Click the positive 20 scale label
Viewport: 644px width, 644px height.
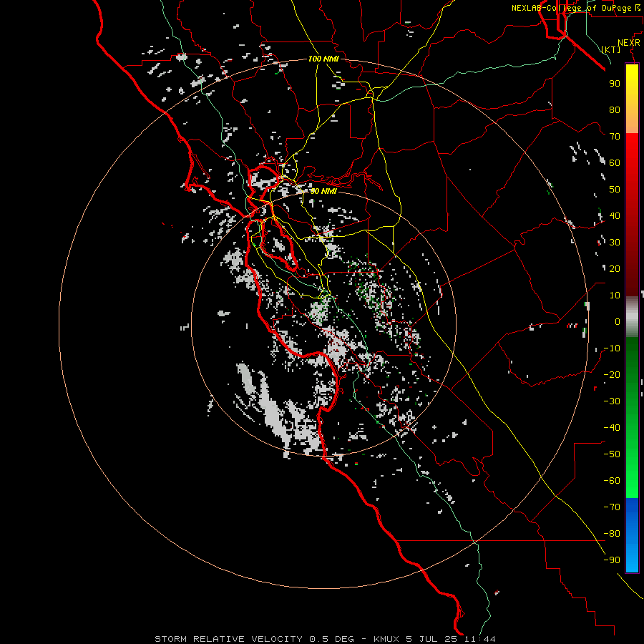(615, 268)
